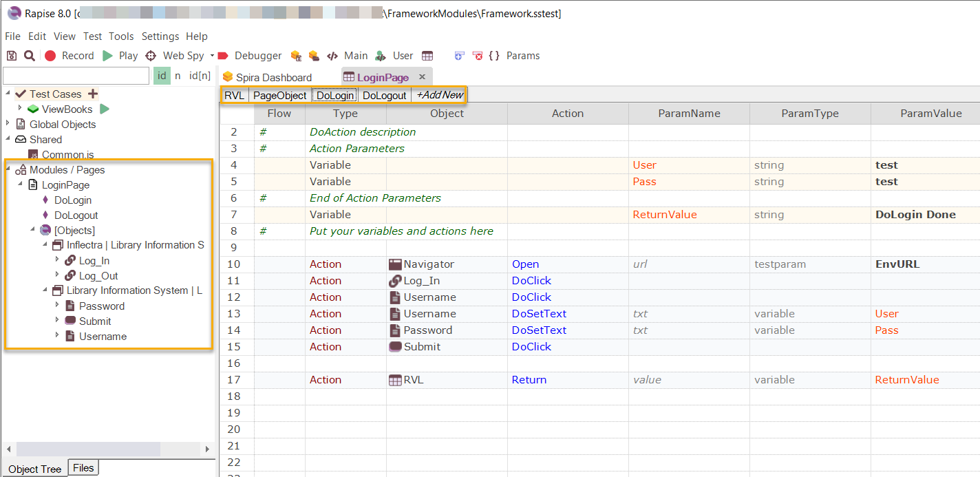Expand the Global Objects tree node

(x=8, y=124)
